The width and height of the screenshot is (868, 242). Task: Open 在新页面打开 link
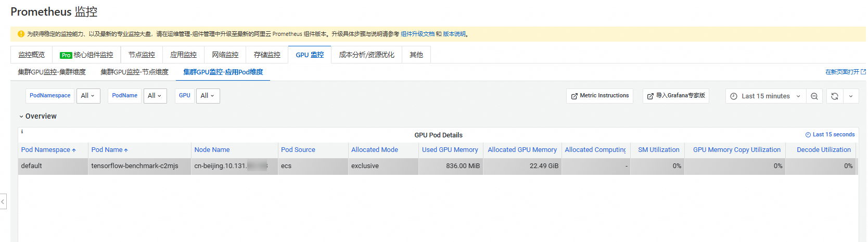pos(846,72)
